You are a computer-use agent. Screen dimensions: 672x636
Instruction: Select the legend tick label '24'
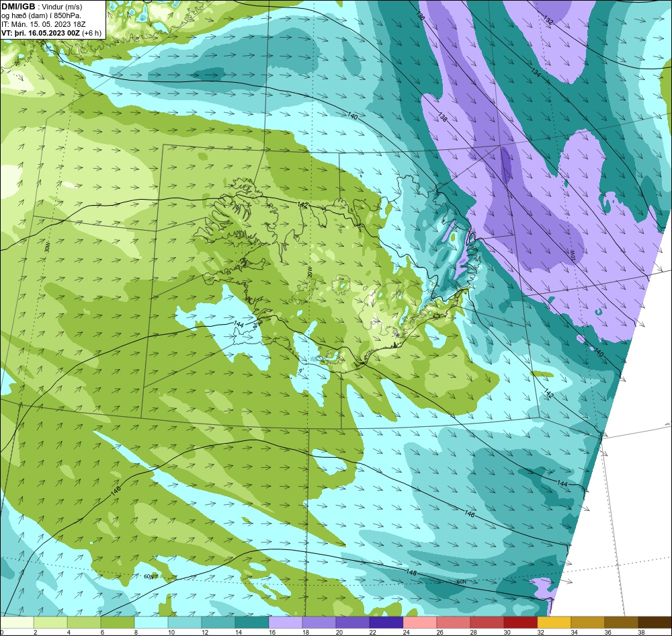pos(407,632)
